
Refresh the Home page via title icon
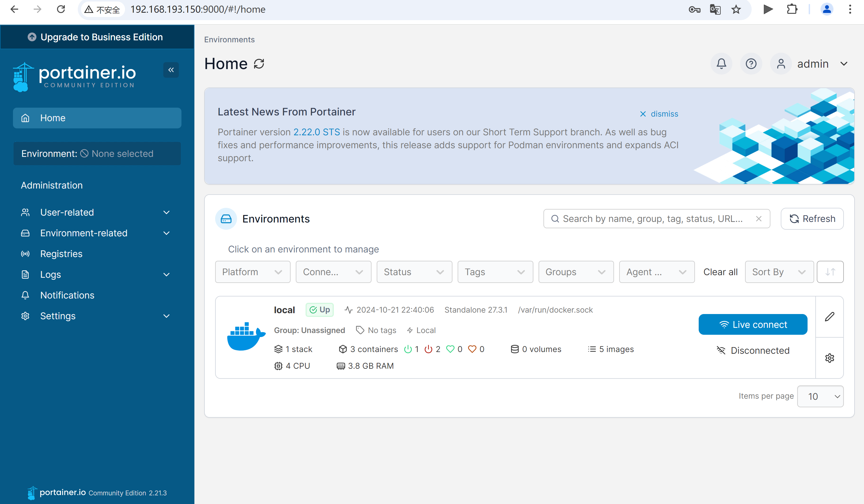click(x=259, y=64)
